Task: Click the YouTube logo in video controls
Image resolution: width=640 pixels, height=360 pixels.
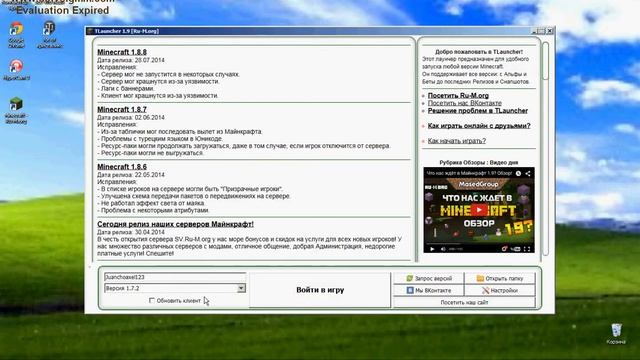Action: click(x=516, y=249)
